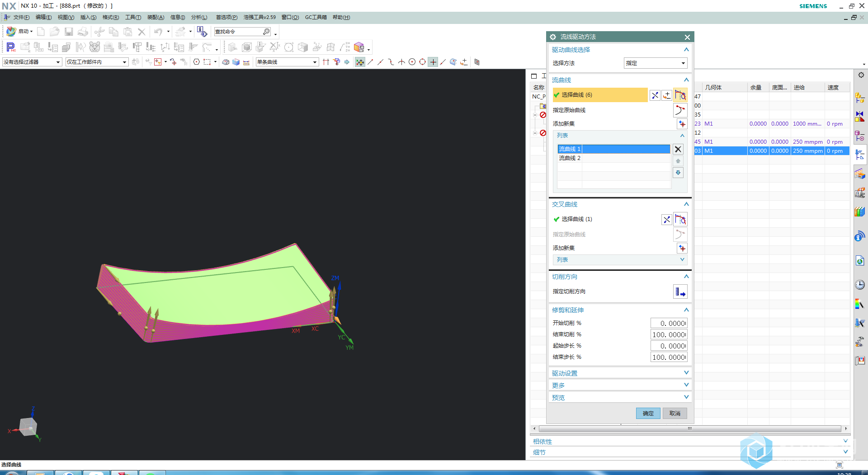Click the colored cube display icon in the toolbar
868x475 pixels.
[359, 47]
